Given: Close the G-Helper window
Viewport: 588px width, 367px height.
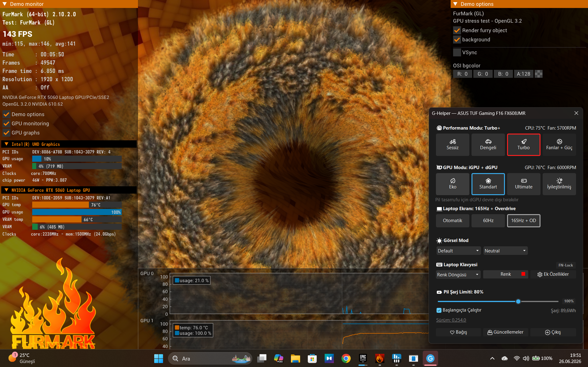Looking at the screenshot, I should (576, 113).
